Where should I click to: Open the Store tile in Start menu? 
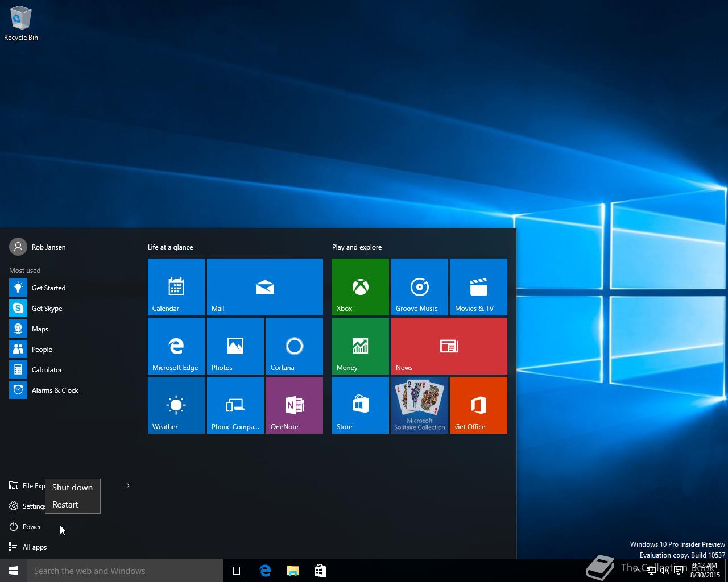(x=361, y=405)
